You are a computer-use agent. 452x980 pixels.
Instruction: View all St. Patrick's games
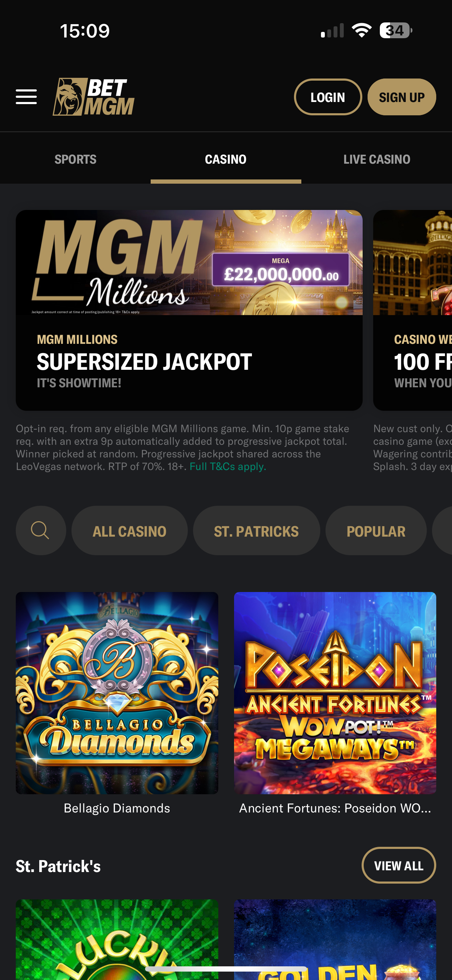398,865
